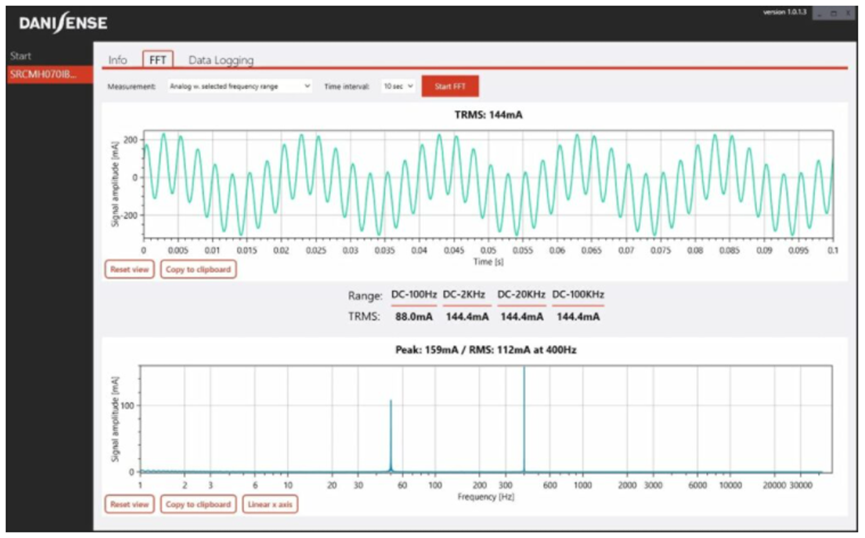Choose the DC-100KHz range

[x=578, y=295]
